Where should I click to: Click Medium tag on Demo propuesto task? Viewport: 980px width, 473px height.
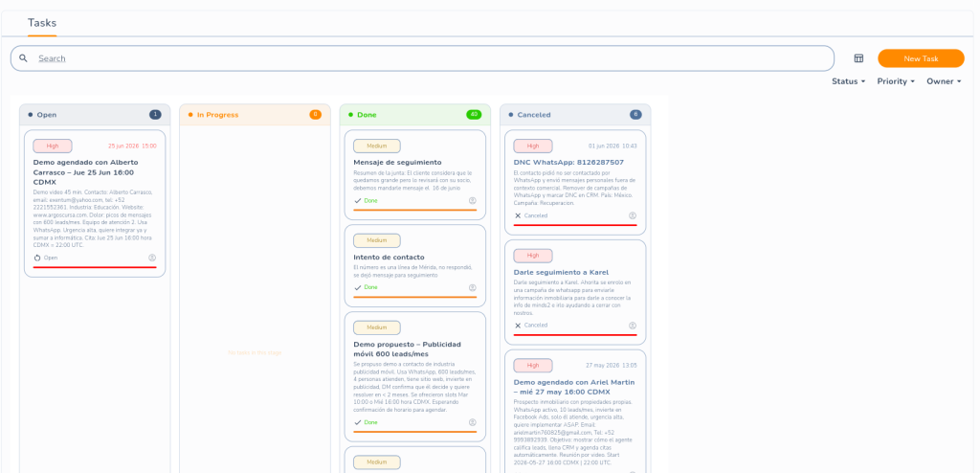tap(377, 327)
